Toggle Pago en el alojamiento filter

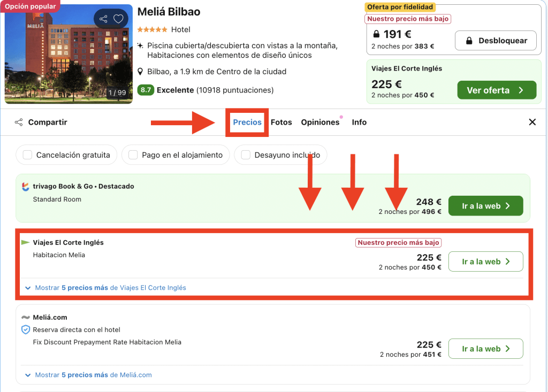pyautogui.click(x=133, y=155)
